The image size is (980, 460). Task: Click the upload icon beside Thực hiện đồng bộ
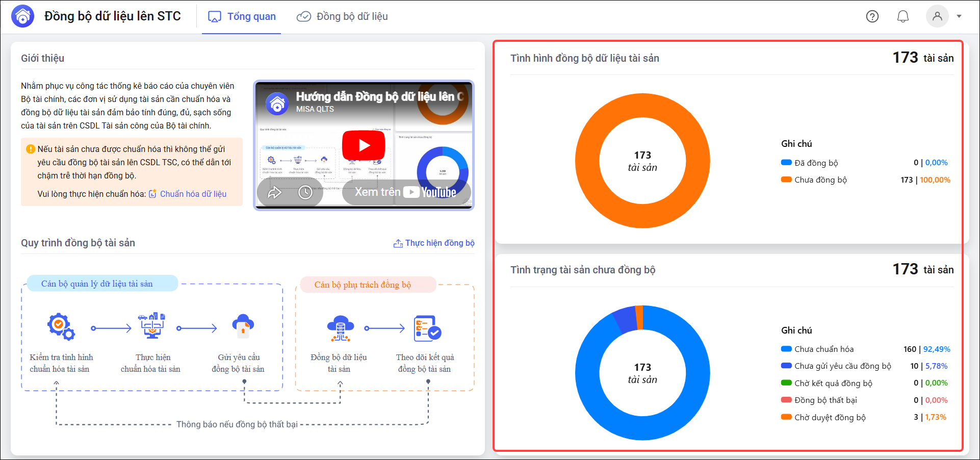coord(398,243)
